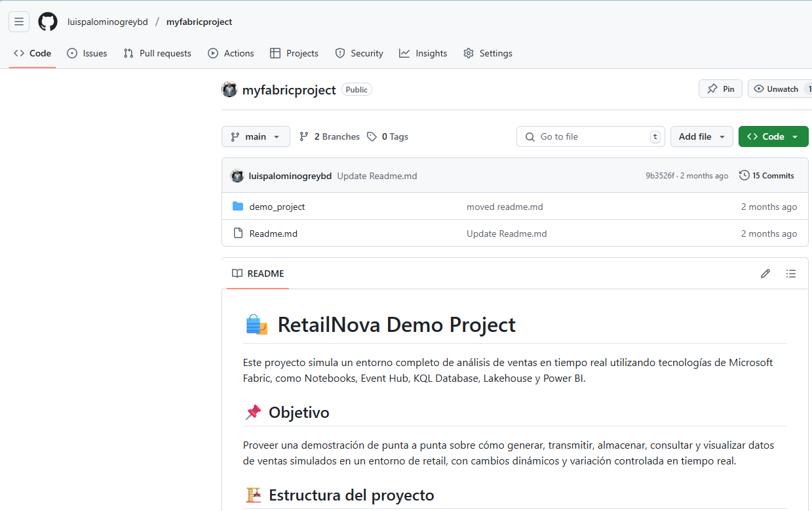Viewport: 812px width, 511px height.
Task: Click the luispalominogreybd breadcrumb link
Action: tap(107, 22)
